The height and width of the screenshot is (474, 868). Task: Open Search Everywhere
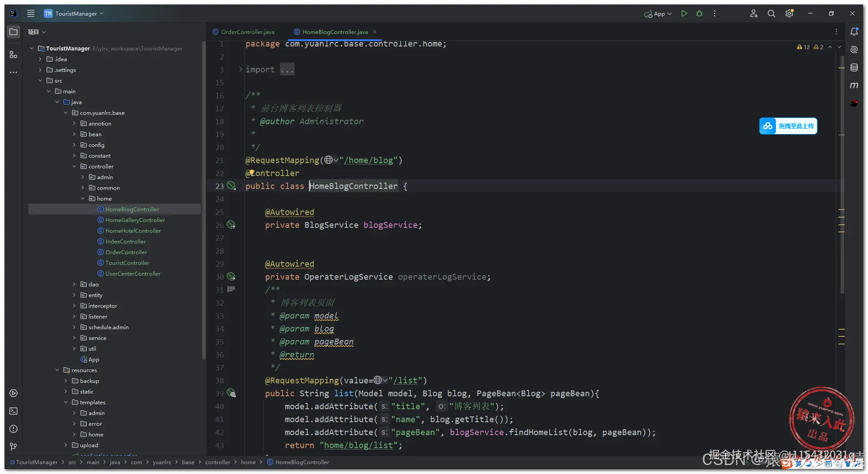pos(771,13)
